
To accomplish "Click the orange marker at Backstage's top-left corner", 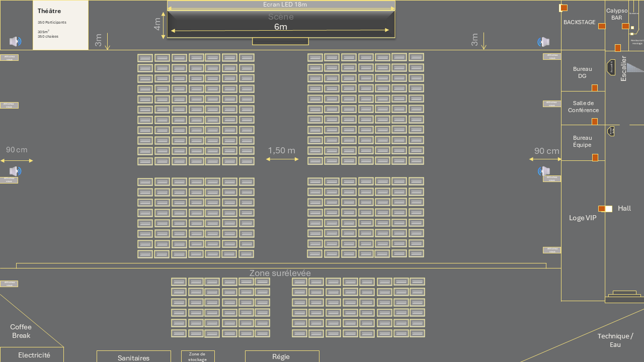I will (564, 8).
